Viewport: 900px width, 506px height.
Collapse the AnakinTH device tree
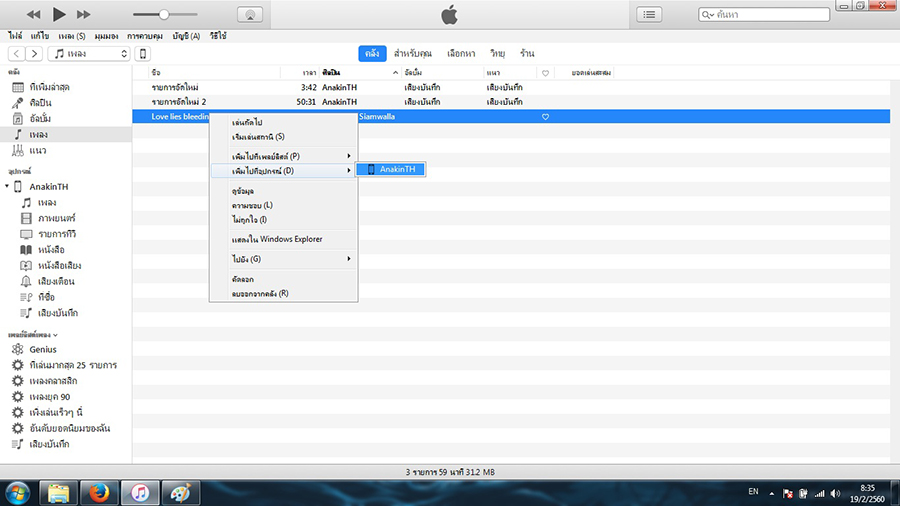coord(7,186)
